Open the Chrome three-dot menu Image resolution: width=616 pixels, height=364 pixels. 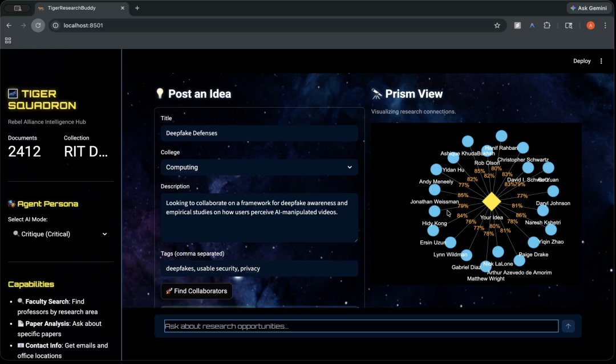[x=605, y=26]
